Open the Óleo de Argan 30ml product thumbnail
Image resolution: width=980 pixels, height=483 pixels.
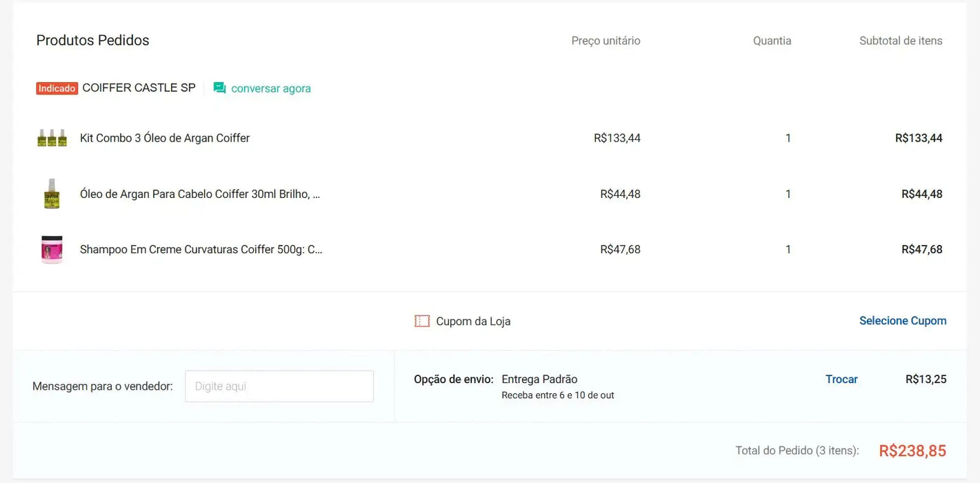[x=52, y=193]
